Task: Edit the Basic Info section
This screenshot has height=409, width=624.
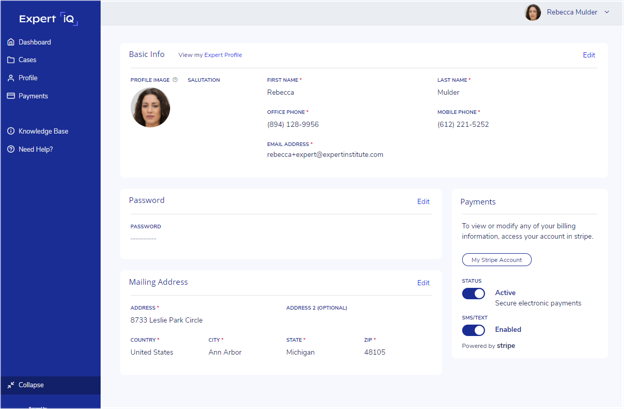Action: click(589, 55)
